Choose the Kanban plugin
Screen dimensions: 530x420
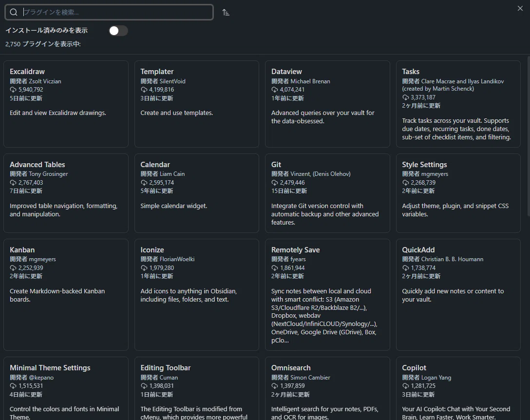[x=66, y=295]
